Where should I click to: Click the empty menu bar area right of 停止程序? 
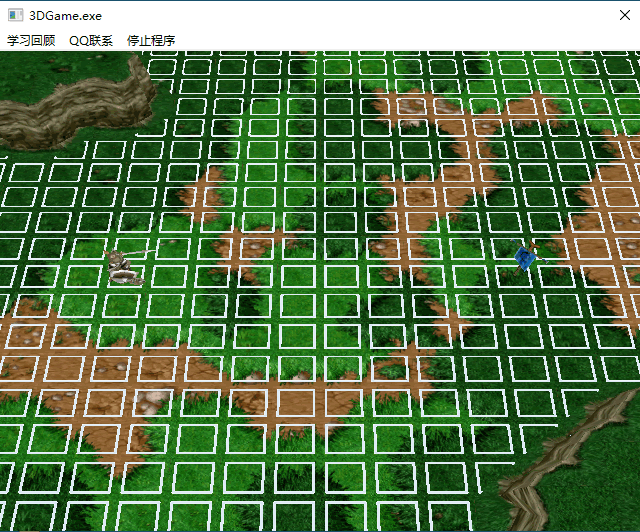[x=400, y=41]
